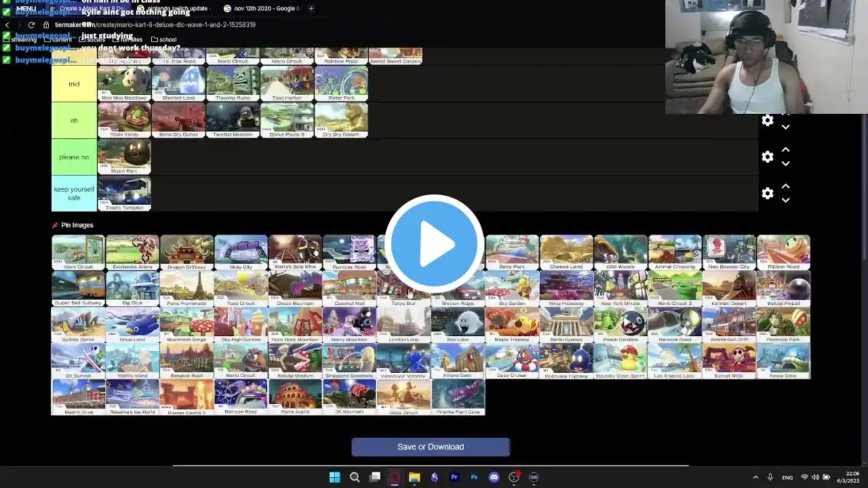The width and height of the screenshot is (868, 488).
Task: Select Toad's Turnpike track image
Action: tap(124, 193)
